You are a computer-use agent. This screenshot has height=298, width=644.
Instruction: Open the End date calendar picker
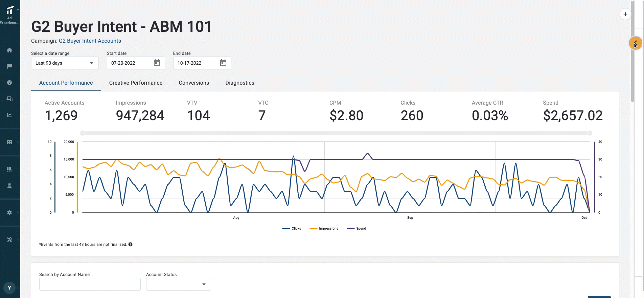(223, 63)
